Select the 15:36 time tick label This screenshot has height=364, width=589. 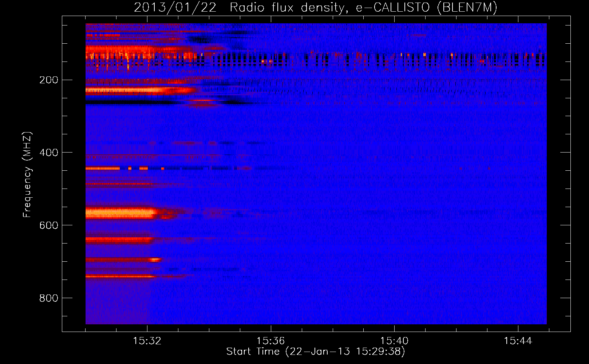[x=270, y=341]
